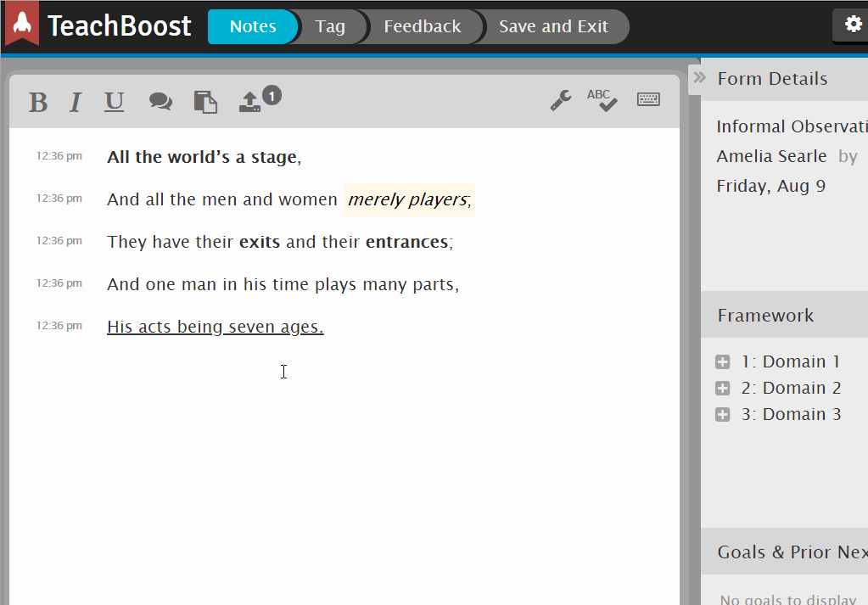Viewport: 868px width, 605px height.
Task: Click the line 'All the world's a stage,'
Action: 204,157
